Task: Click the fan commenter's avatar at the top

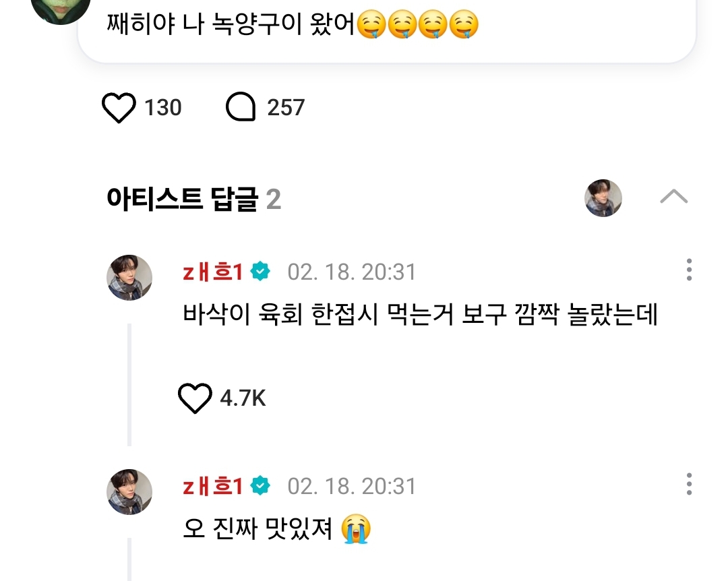Action: click(x=61, y=8)
